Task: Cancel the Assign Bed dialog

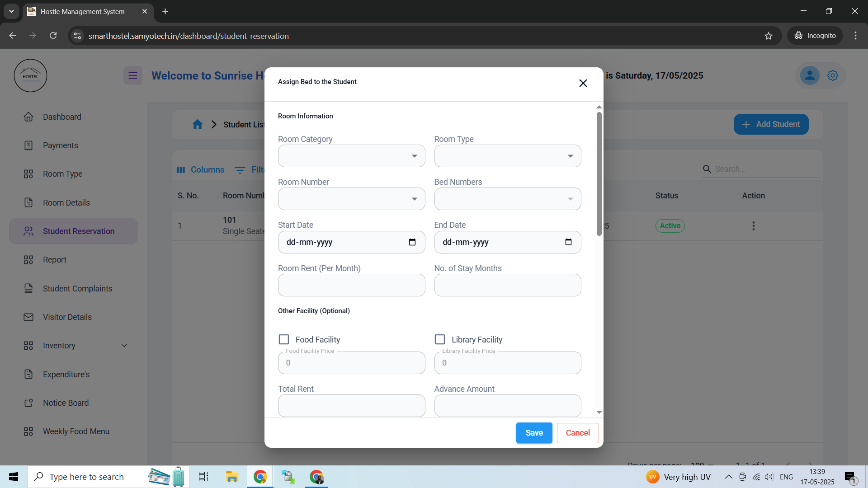Action: click(577, 433)
